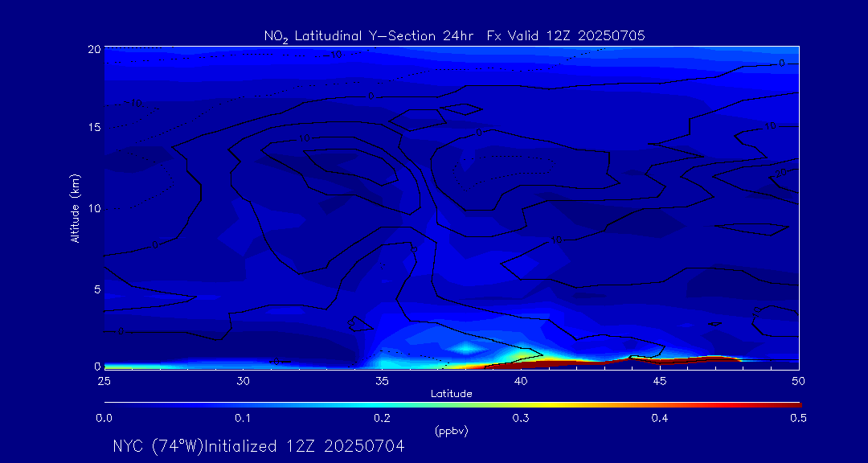Click latitude tick label 40 on x-axis
This screenshot has width=868, height=463.
(x=521, y=380)
